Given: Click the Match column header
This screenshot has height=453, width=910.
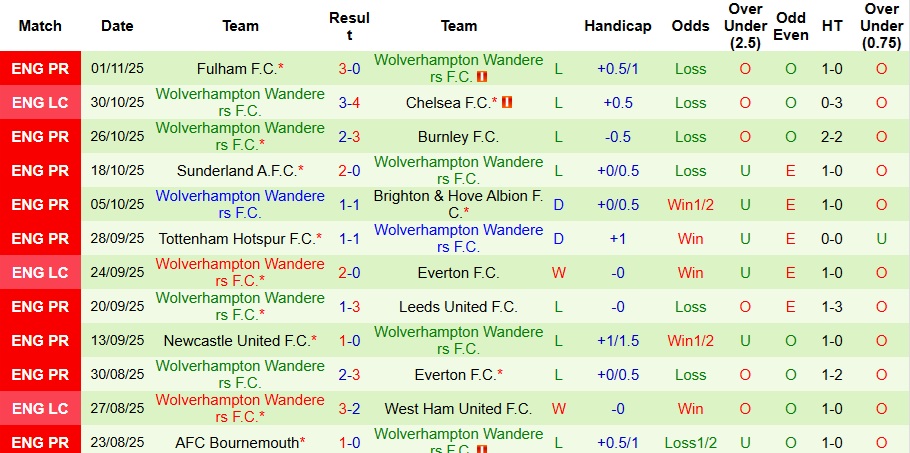Looking at the screenshot, I should point(40,26).
